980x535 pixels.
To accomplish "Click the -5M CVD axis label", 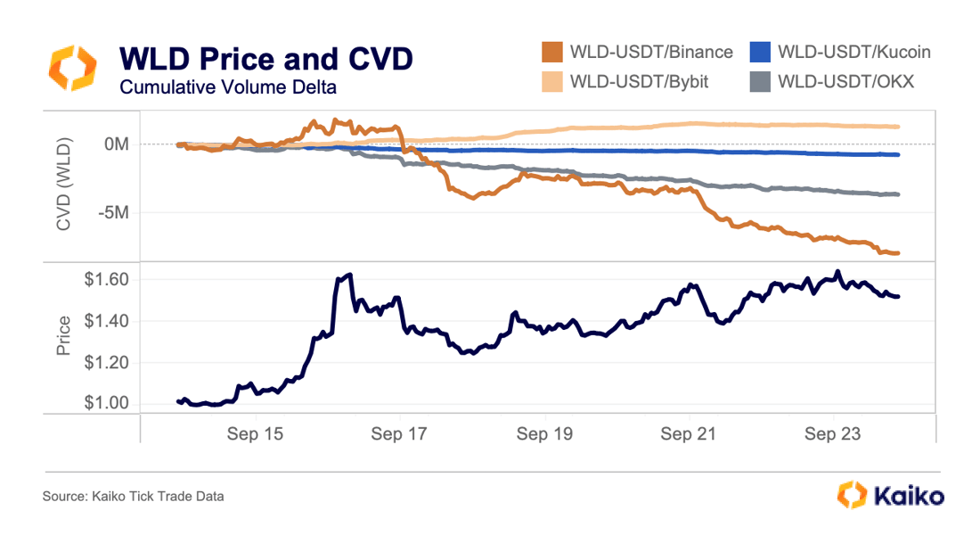I will point(113,213).
